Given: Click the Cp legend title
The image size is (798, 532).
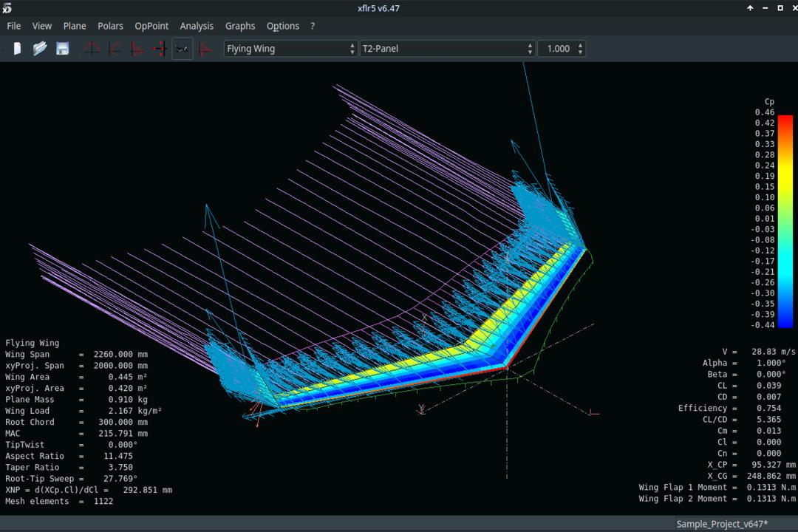Looking at the screenshot, I should coord(769,102).
